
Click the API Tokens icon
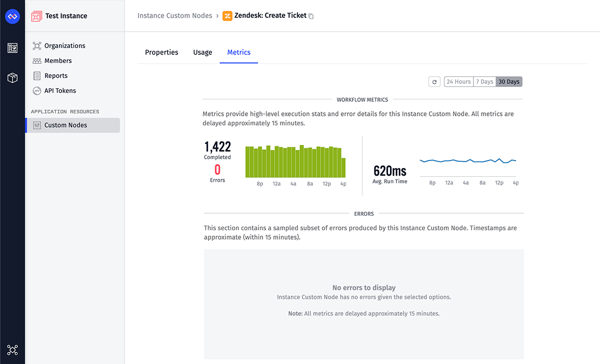click(37, 91)
